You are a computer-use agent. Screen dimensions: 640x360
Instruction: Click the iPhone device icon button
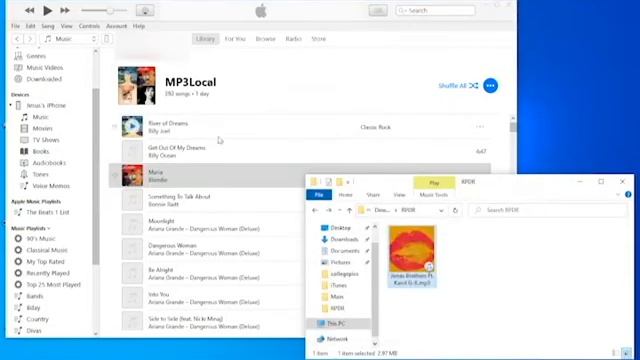(107, 39)
